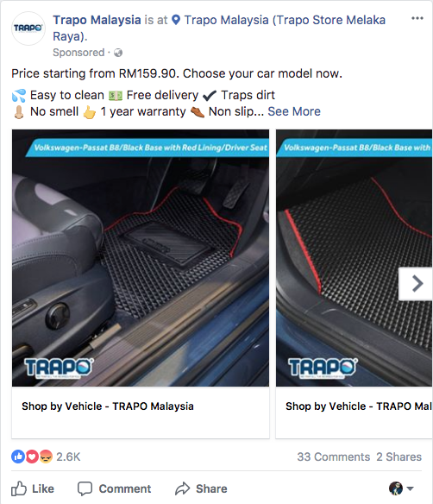The image size is (433, 504).
Task: Open Trapo Malaysia page name link
Action: [97, 20]
